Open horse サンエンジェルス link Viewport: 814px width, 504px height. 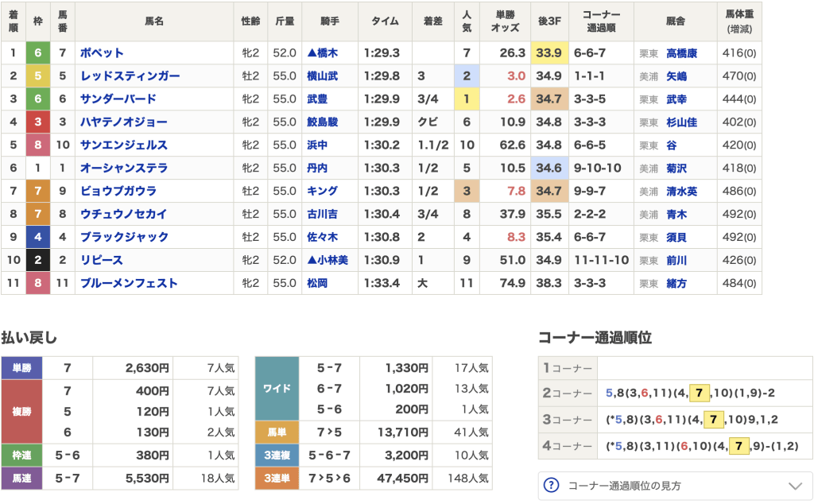click(123, 145)
